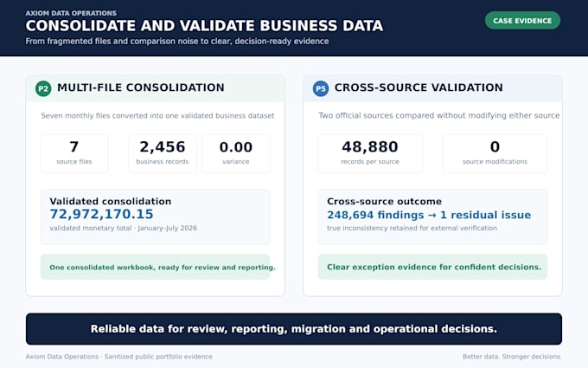Select the Cross-source outcome box
588x368 pixels.
[x=432, y=217]
